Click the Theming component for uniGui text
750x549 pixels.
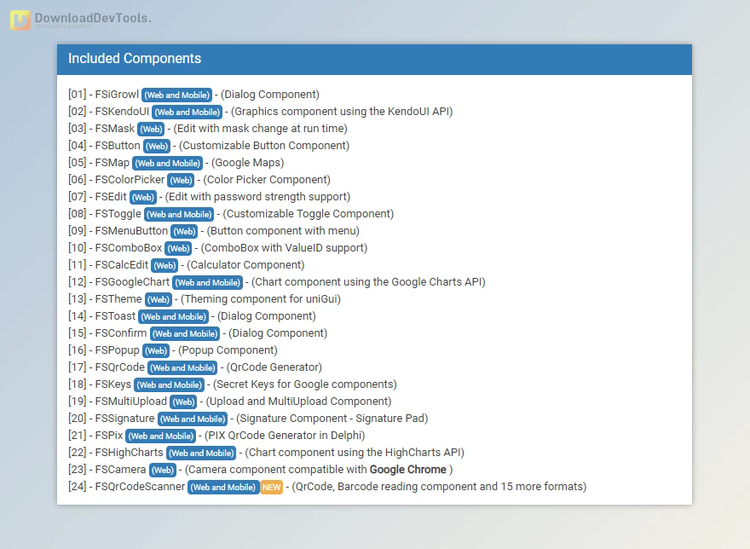[x=261, y=299]
